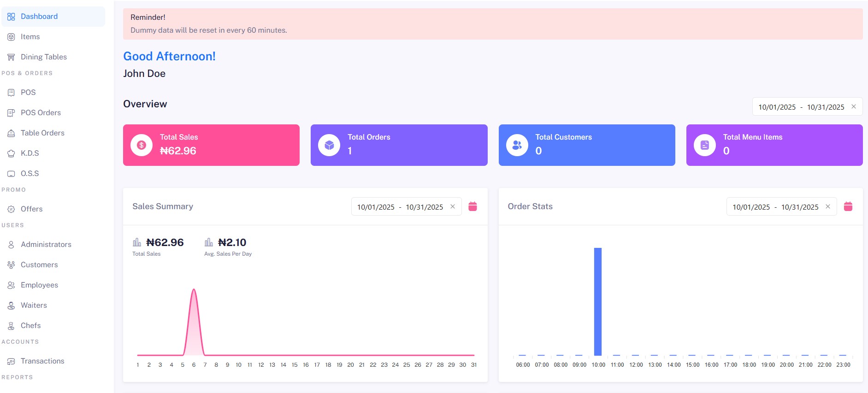Click the Chefs sidebar icon
The height and width of the screenshot is (393, 868).
pyautogui.click(x=11, y=326)
